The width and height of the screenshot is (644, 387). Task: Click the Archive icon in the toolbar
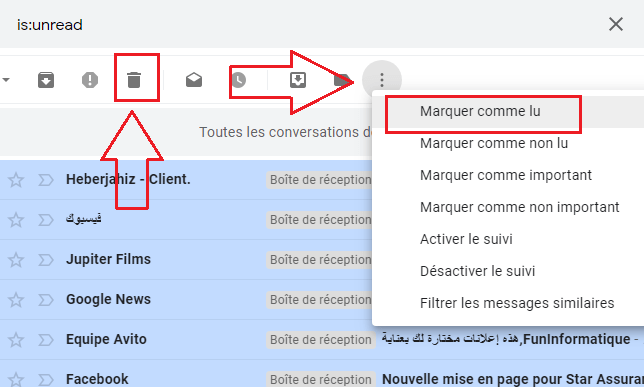46,80
